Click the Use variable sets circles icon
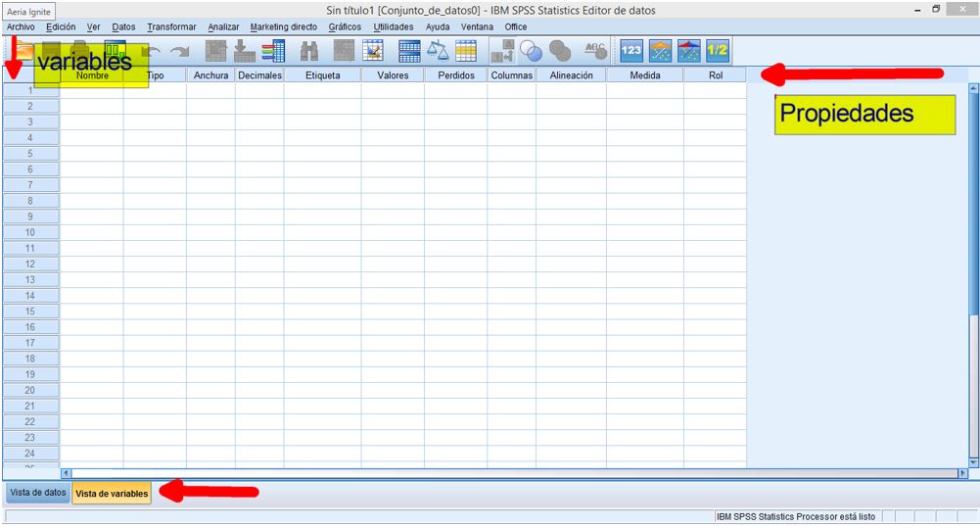Screen dimensions: 980x528 coord(532,51)
